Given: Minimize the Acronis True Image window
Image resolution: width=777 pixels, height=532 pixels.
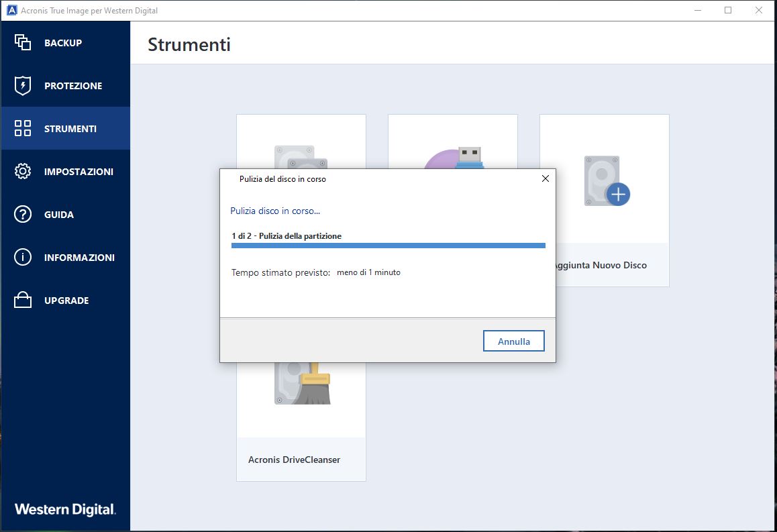Looking at the screenshot, I should (x=698, y=11).
